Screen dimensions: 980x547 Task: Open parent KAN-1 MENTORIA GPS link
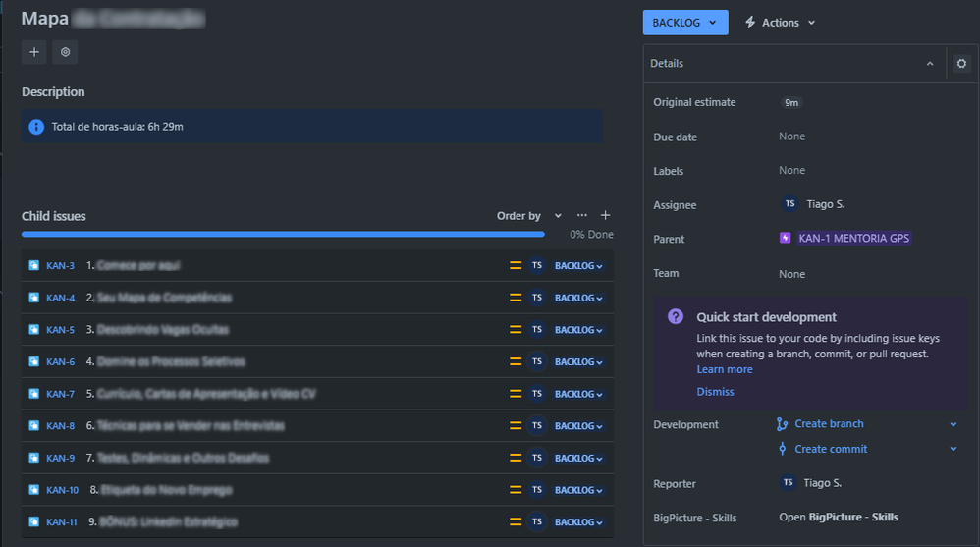click(853, 239)
